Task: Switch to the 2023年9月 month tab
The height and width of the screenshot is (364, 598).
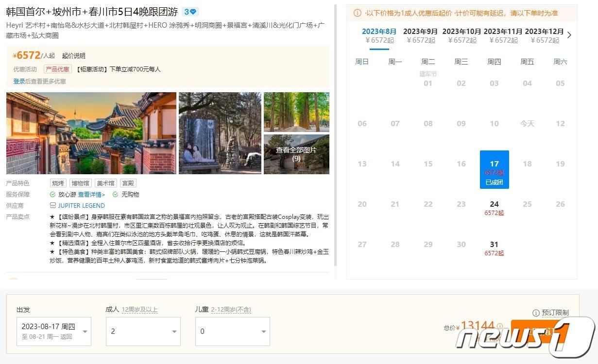Action: click(420, 35)
